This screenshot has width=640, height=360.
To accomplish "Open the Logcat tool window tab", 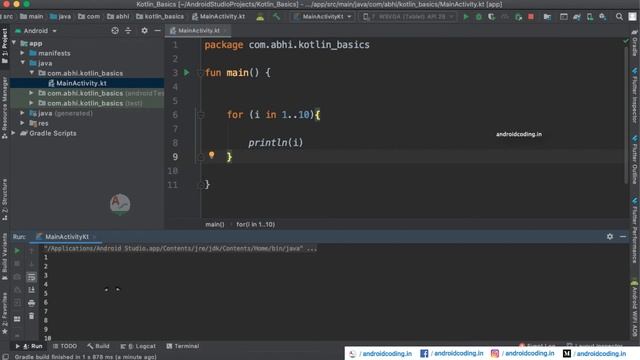I will coord(138,346).
